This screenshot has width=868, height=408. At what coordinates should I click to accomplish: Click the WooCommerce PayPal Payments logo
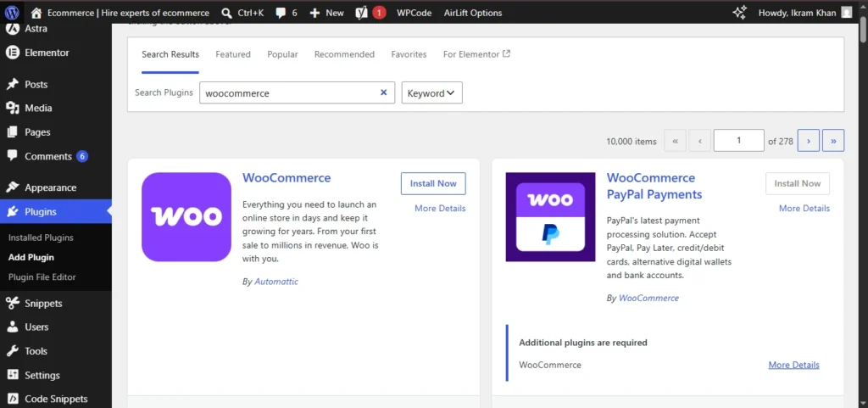(x=550, y=217)
